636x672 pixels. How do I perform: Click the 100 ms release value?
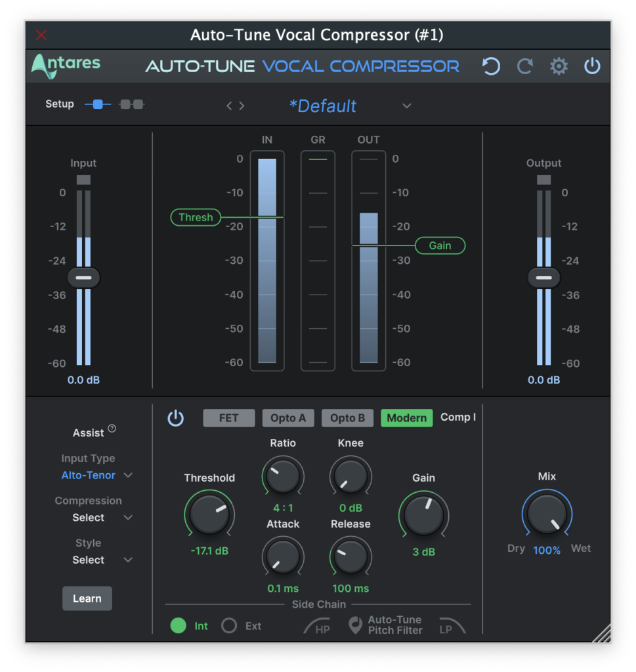pyautogui.click(x=350, y=589)
